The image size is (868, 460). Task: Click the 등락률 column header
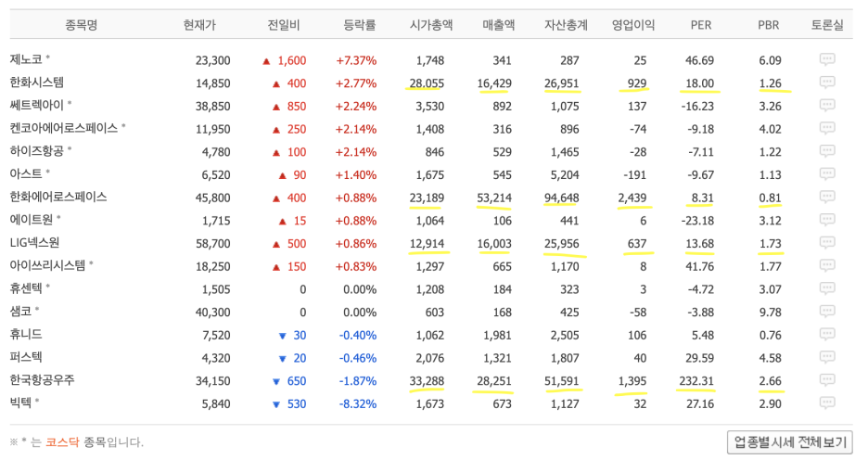359,25
